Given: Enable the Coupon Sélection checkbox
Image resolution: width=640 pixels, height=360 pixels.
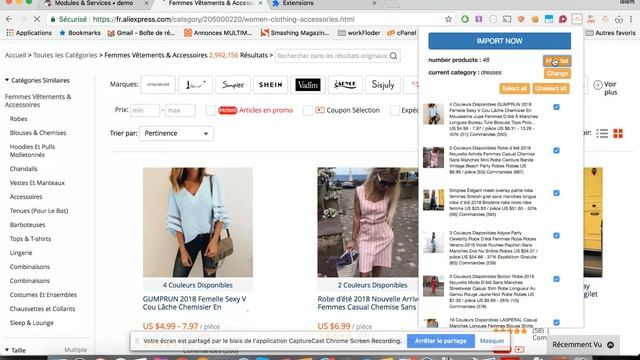Looking at the screenshot, I should pos(308,110).
